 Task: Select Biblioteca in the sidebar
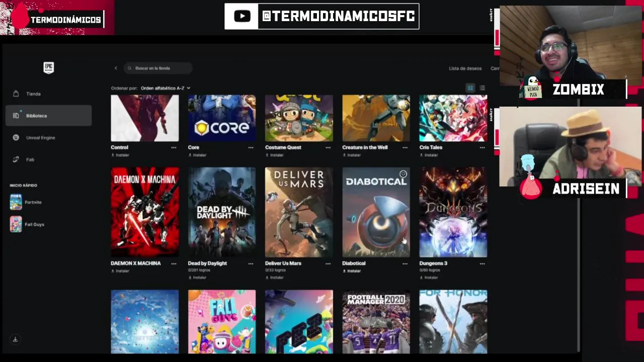point(48,116)
